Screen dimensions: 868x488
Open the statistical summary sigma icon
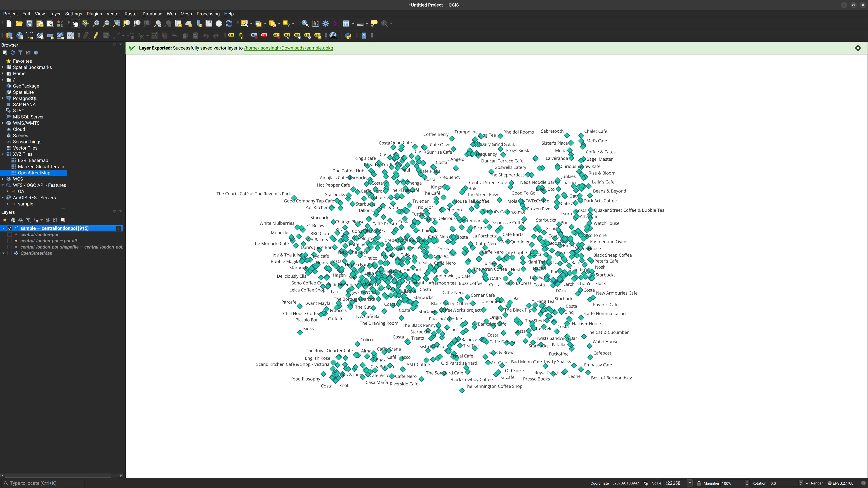tap(336, 23)
